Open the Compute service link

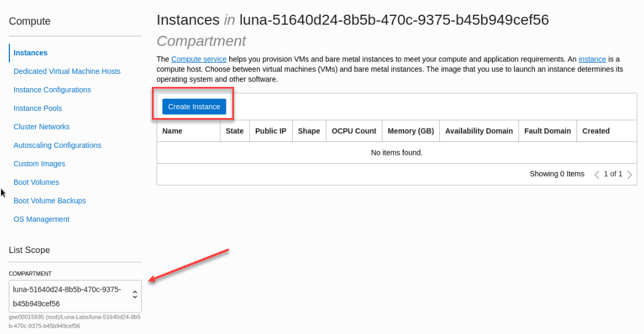tap(199, 59)
